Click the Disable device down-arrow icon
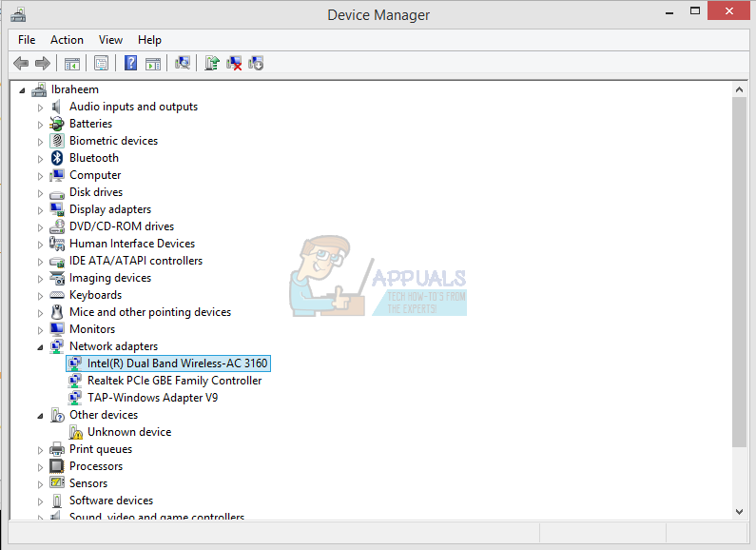 256,63
